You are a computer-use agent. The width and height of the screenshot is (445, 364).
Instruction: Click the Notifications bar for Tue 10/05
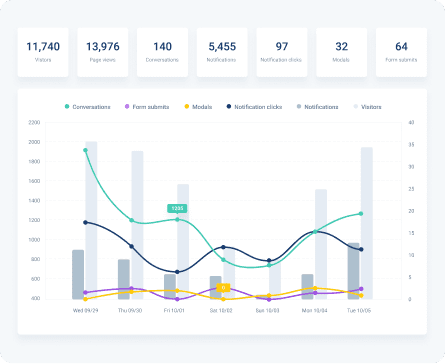click(x=353, y=271)
